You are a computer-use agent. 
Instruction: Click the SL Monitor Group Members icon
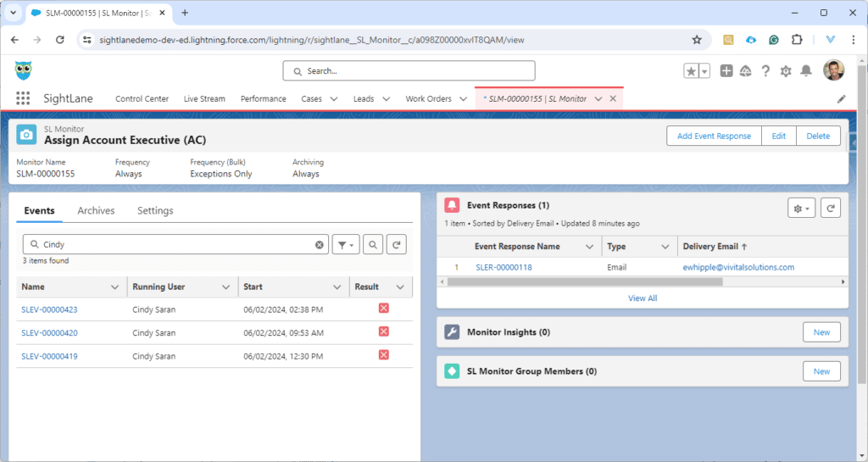[x=453, y=371]
